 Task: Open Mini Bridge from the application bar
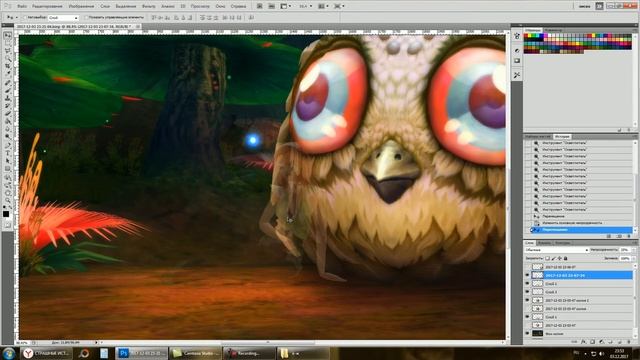(271, 6)
